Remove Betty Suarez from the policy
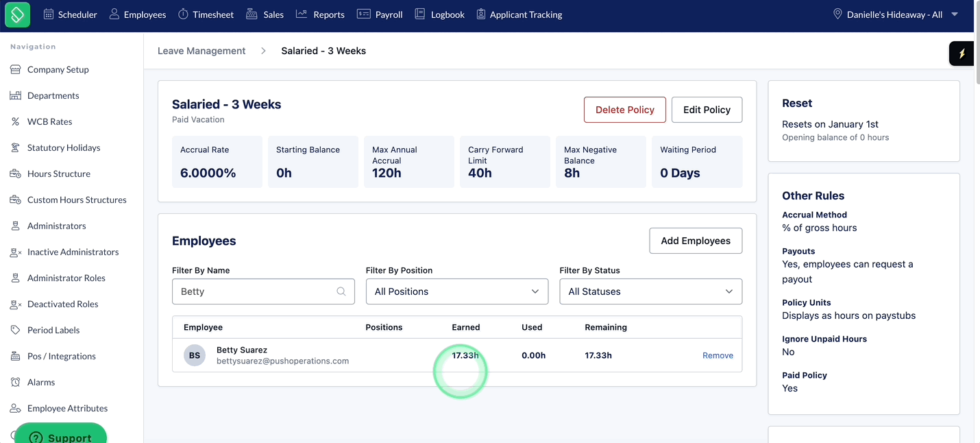The width and height of the screenshot is (980, 443). tap(718, 355)
